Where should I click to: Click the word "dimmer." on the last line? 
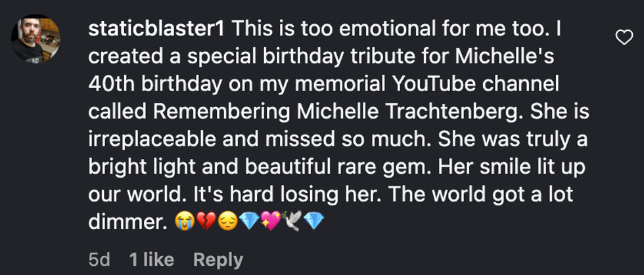[125, 223]
